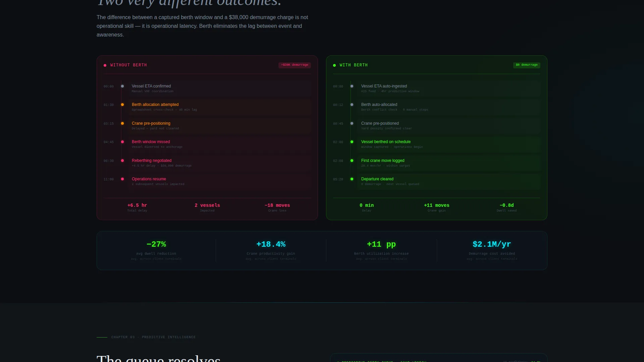This screenshot has width=644, height=362.
Task: Click the −27% avg dwell reduction metric
Action: [x=156, y=250]
